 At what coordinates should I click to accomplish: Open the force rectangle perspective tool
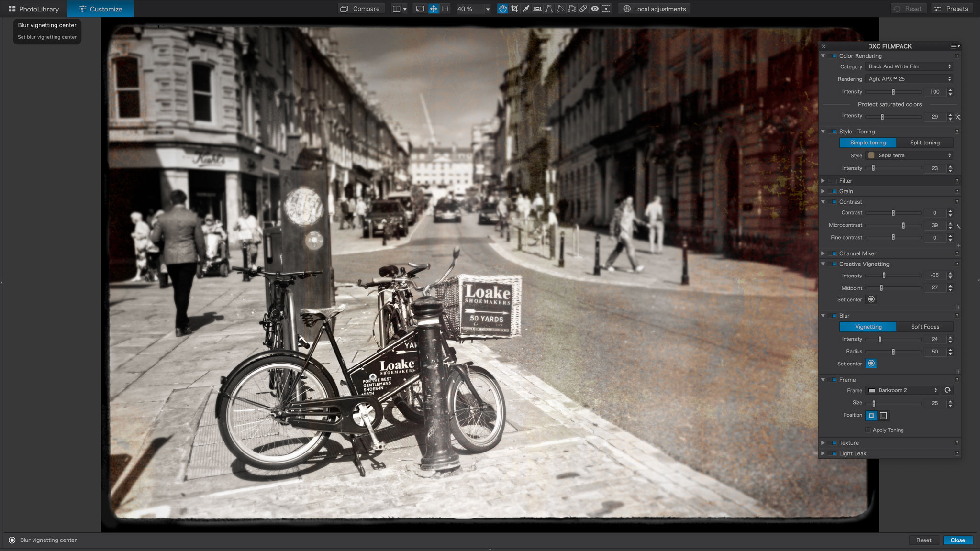click(560, 9)
